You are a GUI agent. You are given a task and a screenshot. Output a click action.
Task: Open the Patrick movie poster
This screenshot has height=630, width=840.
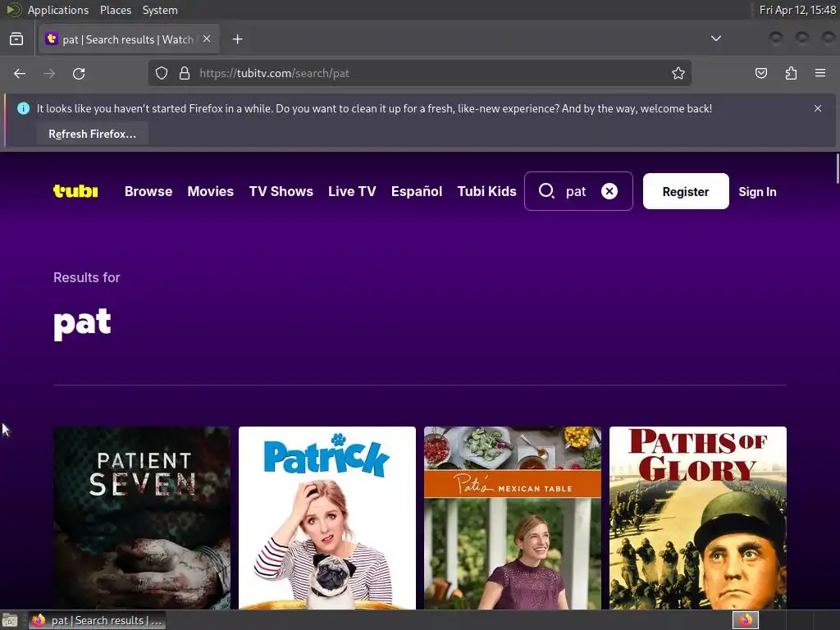326,518
